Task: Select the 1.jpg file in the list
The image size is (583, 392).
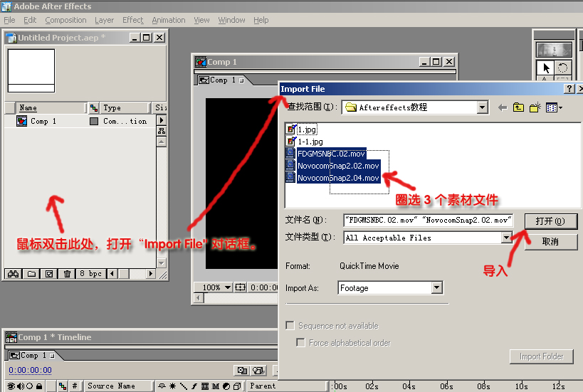Action: (x=307, y=129)
